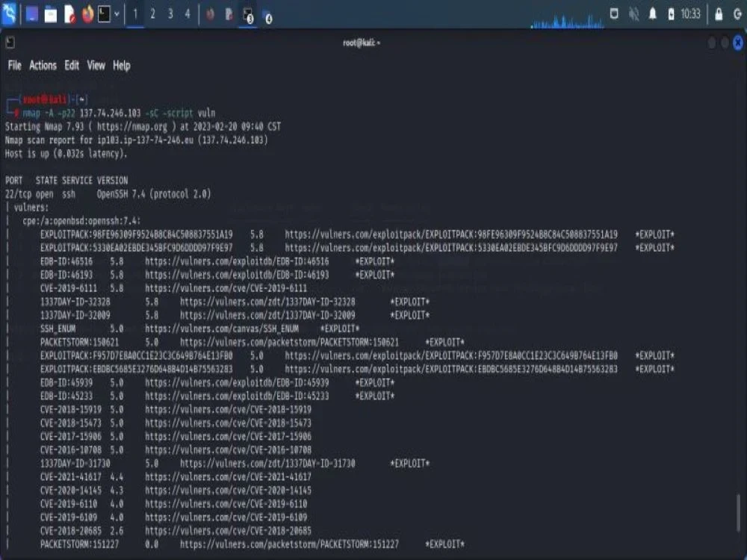Open the power manager battery icon
Screen dimensions: 747x560
671,14
